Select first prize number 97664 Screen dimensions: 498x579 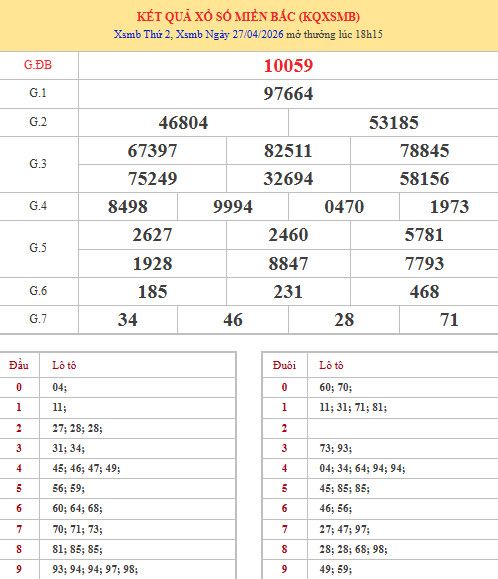point(288,94)
